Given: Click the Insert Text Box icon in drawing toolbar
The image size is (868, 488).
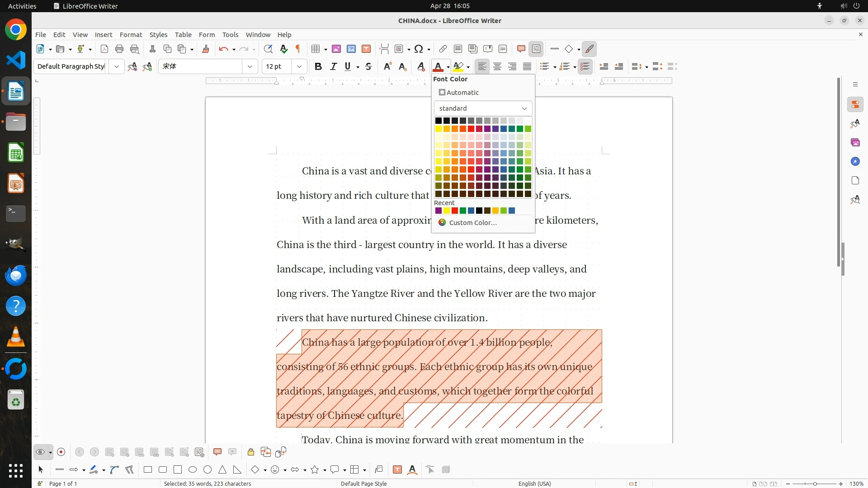Looking at the screenshot, I should (x=397, y=469).
